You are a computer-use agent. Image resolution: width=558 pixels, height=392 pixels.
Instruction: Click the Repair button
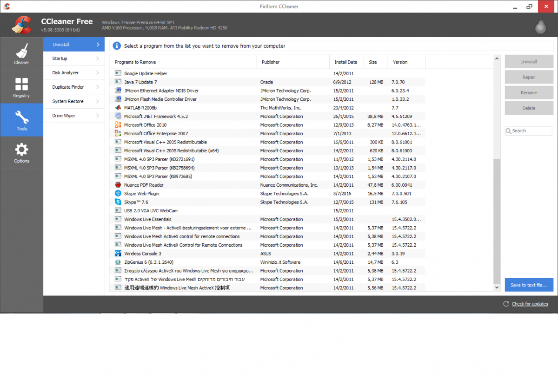[x=529, y=77]
